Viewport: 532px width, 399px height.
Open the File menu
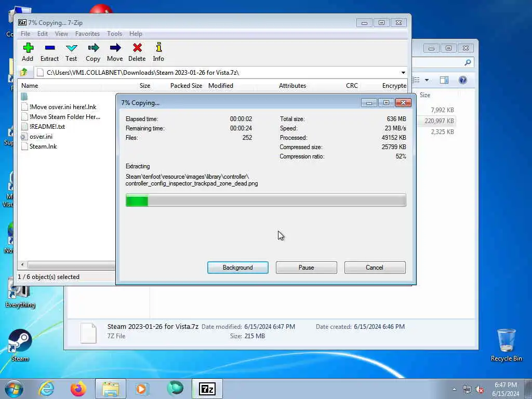pyautogui.click(x=25, y=34)
